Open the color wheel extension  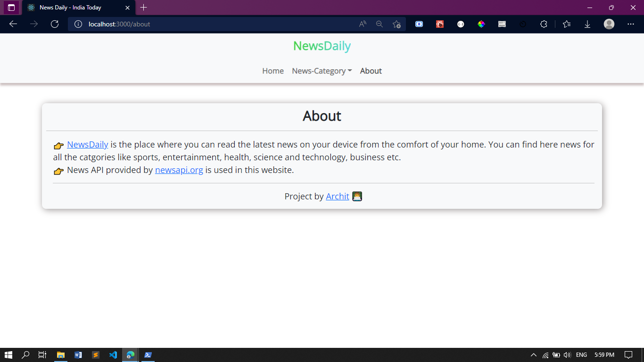coord(481,24)
